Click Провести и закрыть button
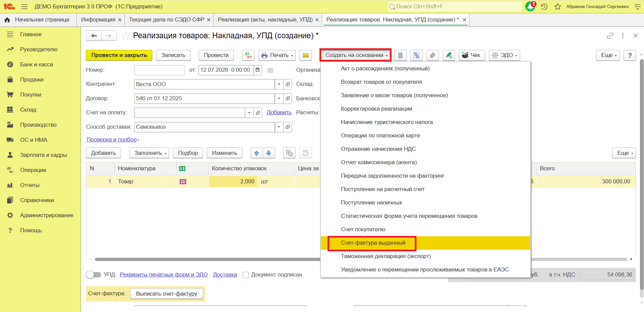 pos(119,55)
